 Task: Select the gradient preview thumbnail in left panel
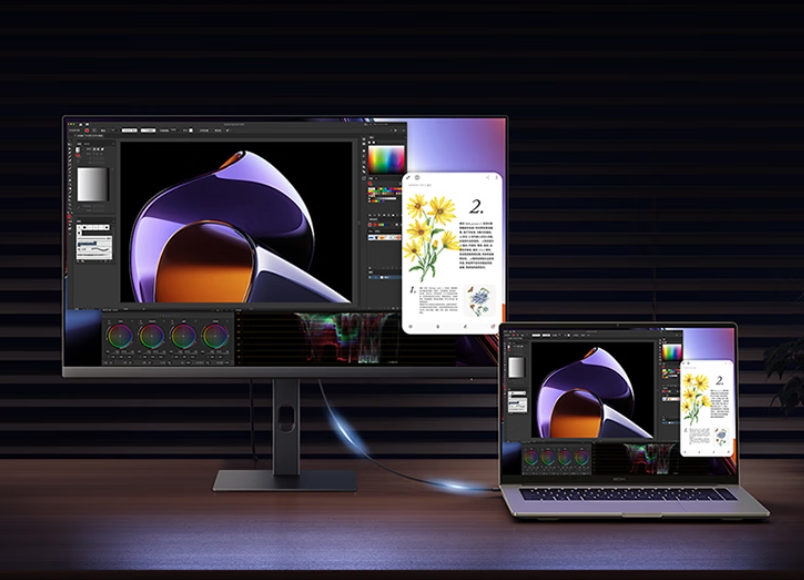[92, 184]
